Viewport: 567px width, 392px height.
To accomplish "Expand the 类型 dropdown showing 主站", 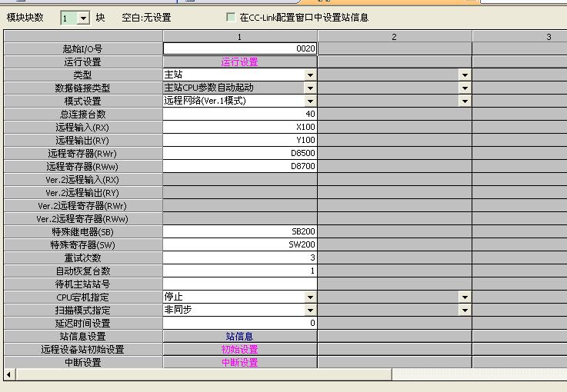I will pos(310,75).
